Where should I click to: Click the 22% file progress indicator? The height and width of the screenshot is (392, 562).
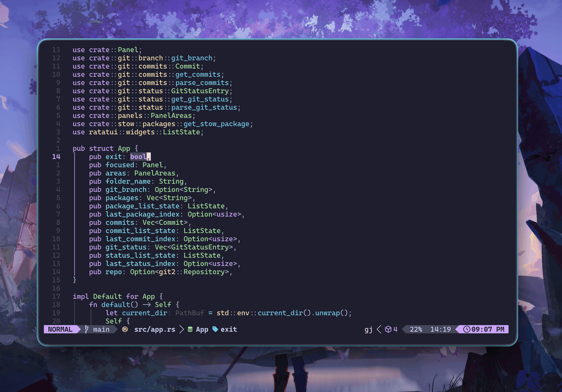tap(416, 329)
